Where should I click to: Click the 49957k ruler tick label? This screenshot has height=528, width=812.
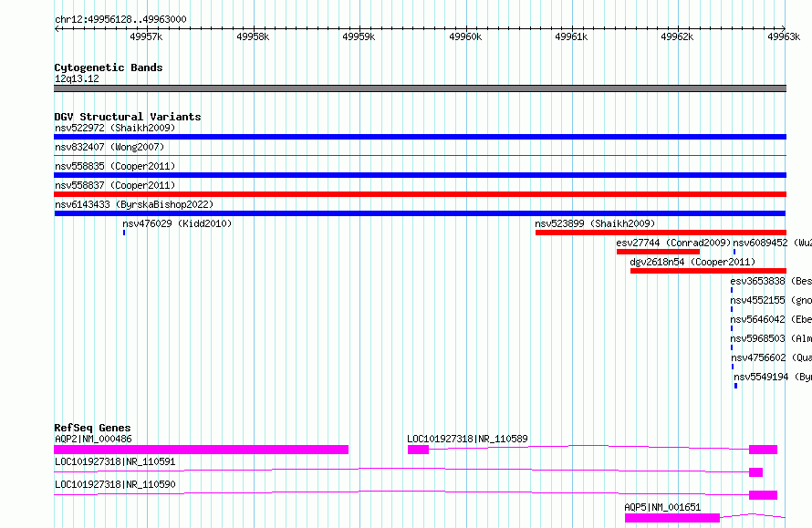tap(146, 36)
